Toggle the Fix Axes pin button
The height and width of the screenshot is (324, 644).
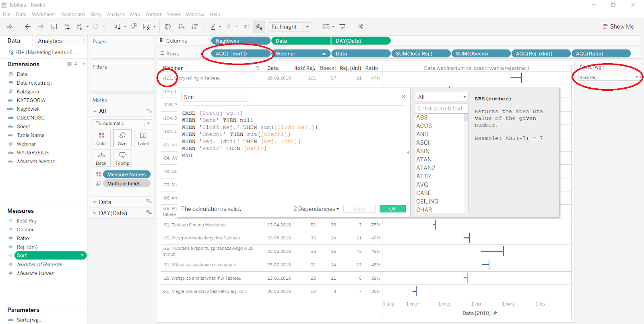tap(259, 27)
